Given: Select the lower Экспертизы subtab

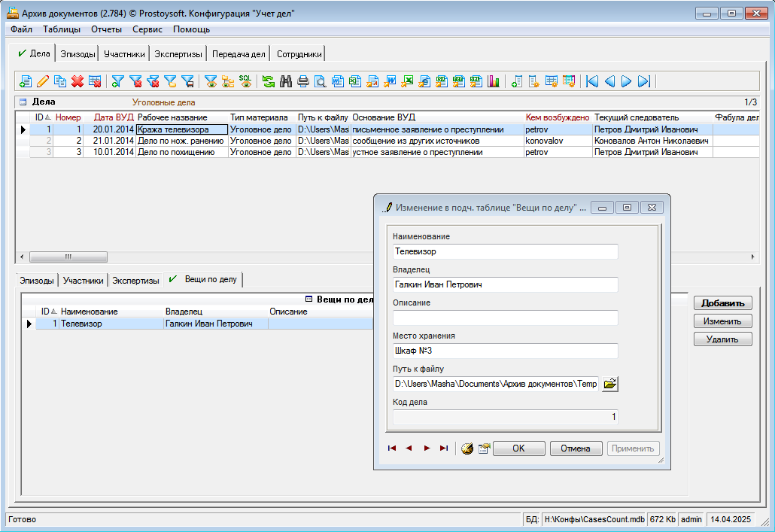Looking at the screenshot, I should [135, 281].
